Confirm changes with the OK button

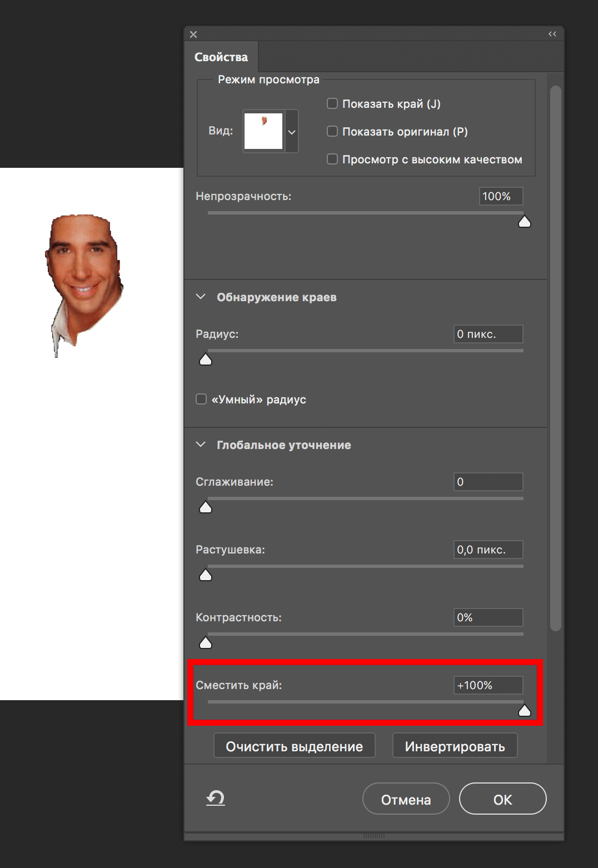coord(502,799)
